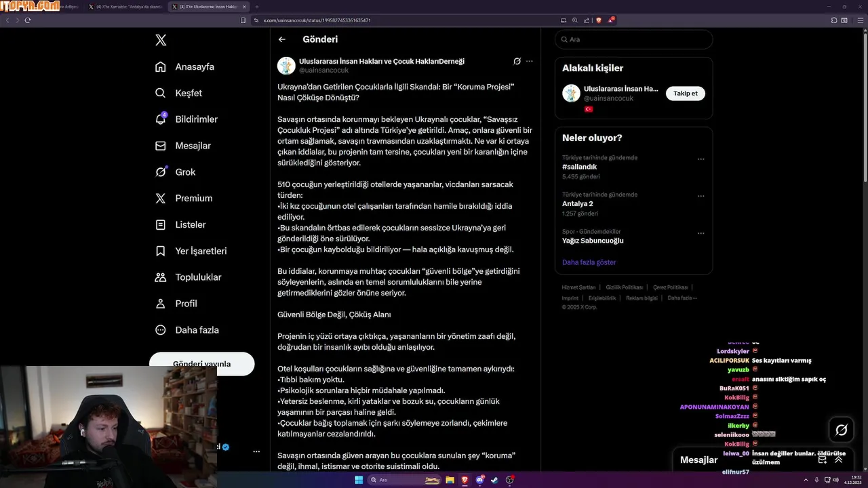Expand footer Daha fazla options
Viewport: 868px width, 488px height.
682,298
